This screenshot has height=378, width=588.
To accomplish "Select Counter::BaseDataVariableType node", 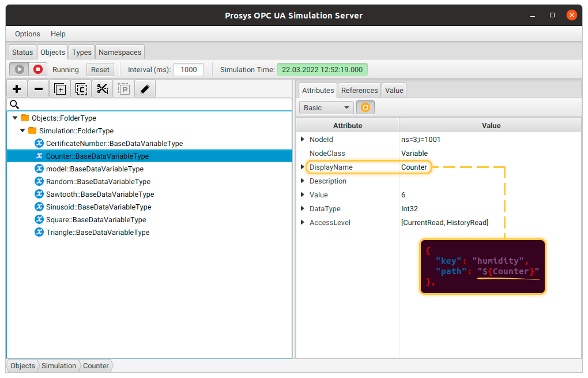I will pyautogui.click(x=149, y=156).
